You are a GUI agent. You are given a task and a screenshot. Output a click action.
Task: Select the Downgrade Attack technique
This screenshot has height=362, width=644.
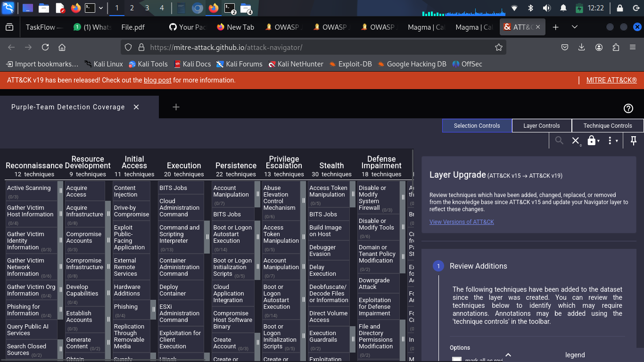click(379, 283)
